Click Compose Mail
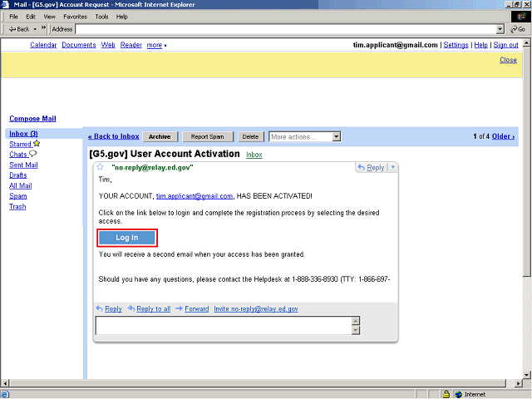 (x=32, y=119)
